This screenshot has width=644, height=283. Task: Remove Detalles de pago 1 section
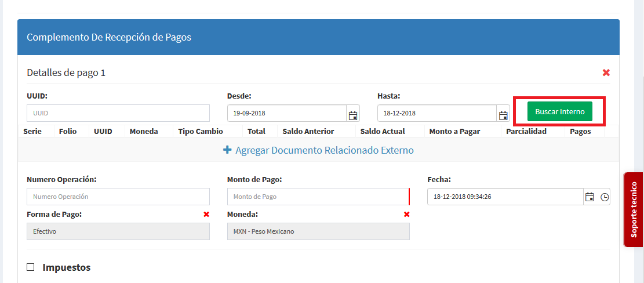coord(606,73)
